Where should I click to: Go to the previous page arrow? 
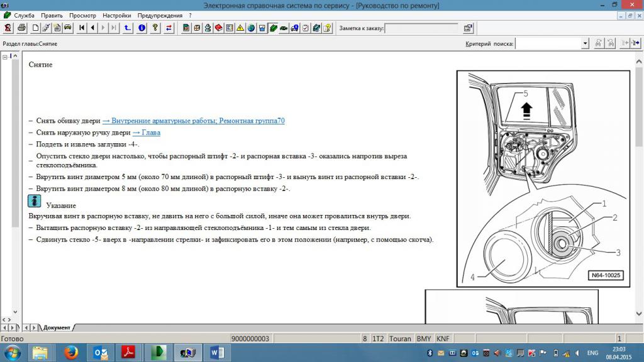tap(93, 28)
